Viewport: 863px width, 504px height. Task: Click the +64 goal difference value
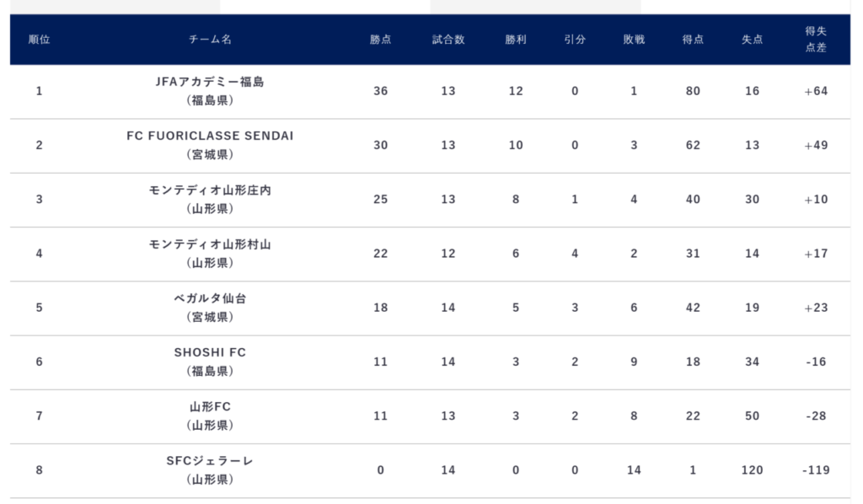click(x=816, y=91)
